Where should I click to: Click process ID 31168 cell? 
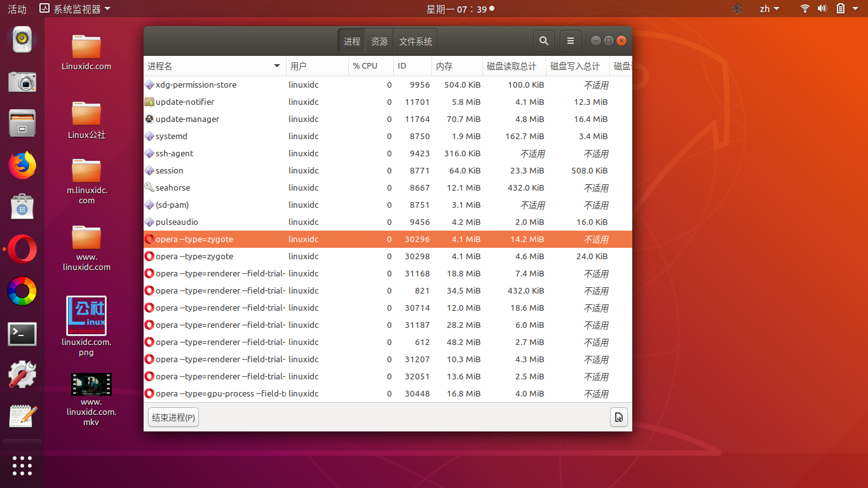417,273
